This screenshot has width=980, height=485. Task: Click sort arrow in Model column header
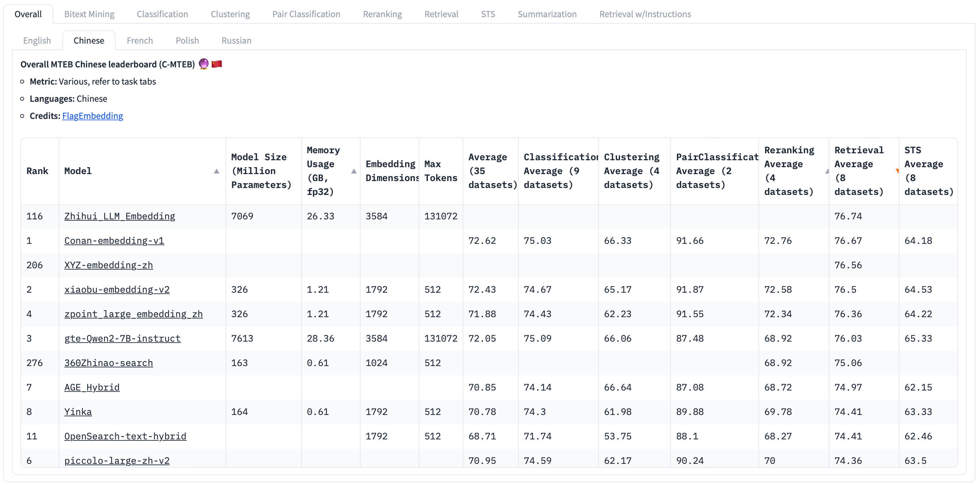(x=217, y=171)
